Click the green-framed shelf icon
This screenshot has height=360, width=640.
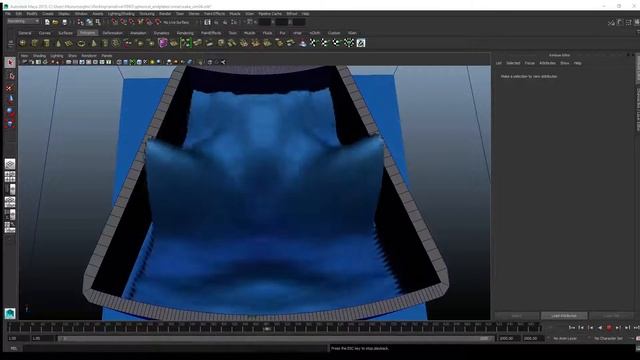point(186,43)
